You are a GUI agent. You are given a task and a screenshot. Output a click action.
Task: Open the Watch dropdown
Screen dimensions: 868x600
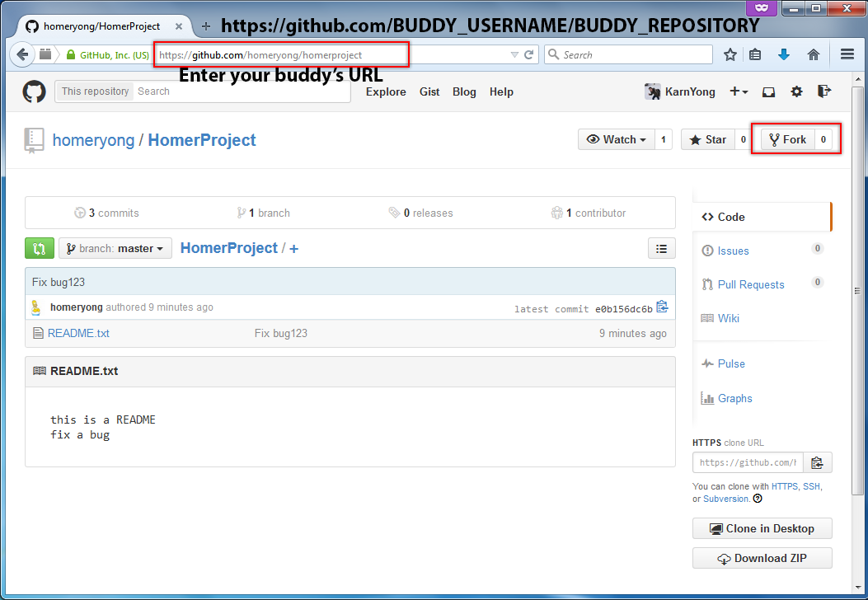[x=617, y=139]
